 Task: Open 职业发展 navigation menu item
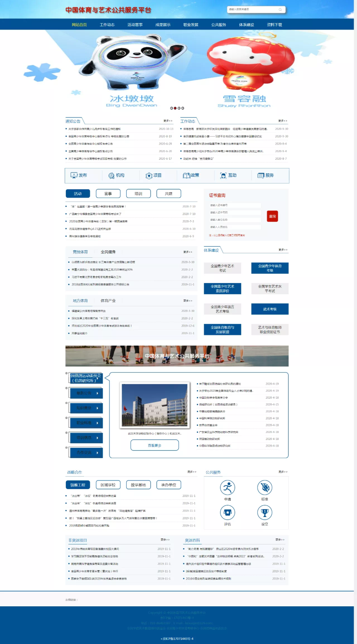click(191, 25)
